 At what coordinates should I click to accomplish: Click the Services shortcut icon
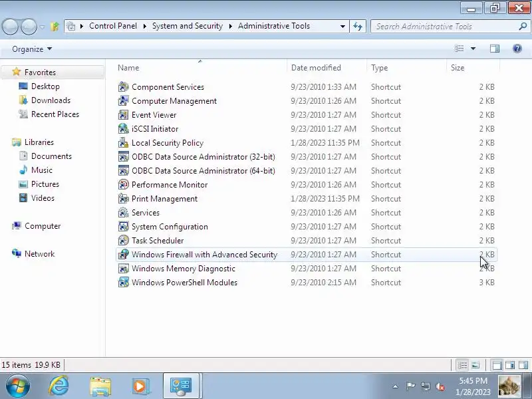coord(123,212)
